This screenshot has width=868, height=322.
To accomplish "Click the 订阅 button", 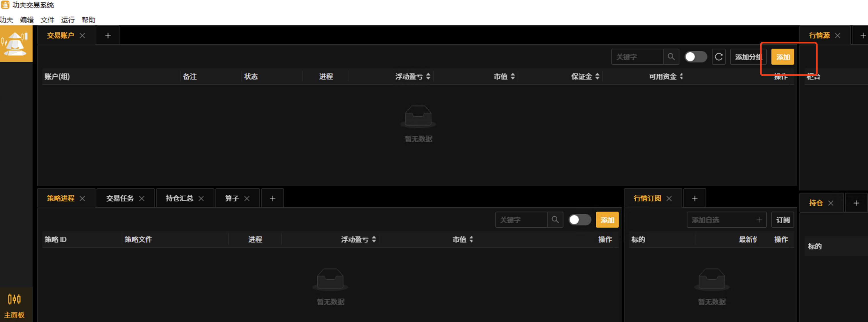I will click(x=782, y=220).
